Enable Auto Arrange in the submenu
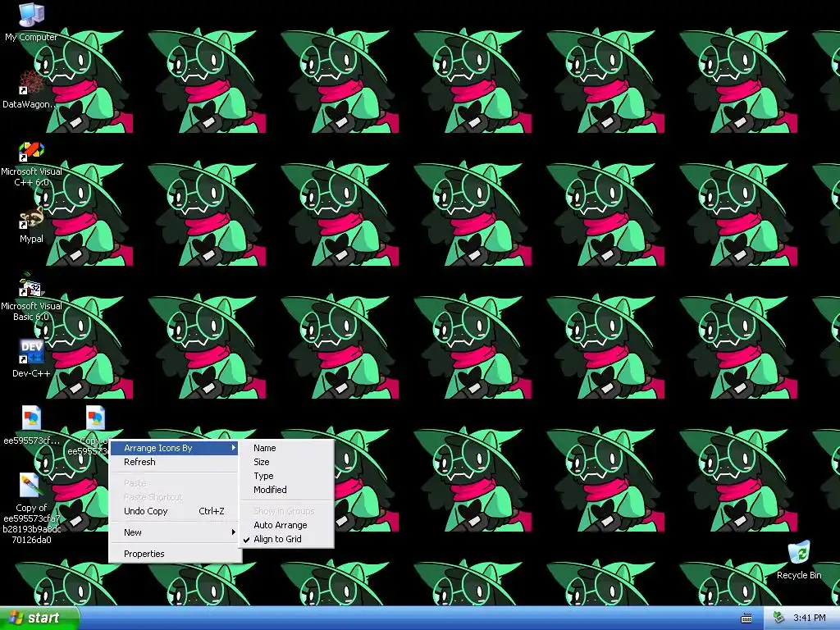The height and width of the screenshot is (630, 840). pyautogui.click(x=286, y=525)
